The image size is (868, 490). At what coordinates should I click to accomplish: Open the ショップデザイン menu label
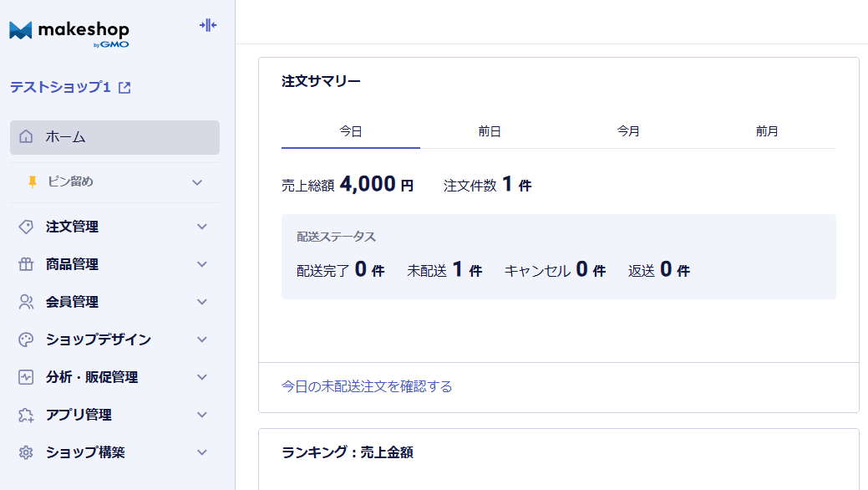98,339
